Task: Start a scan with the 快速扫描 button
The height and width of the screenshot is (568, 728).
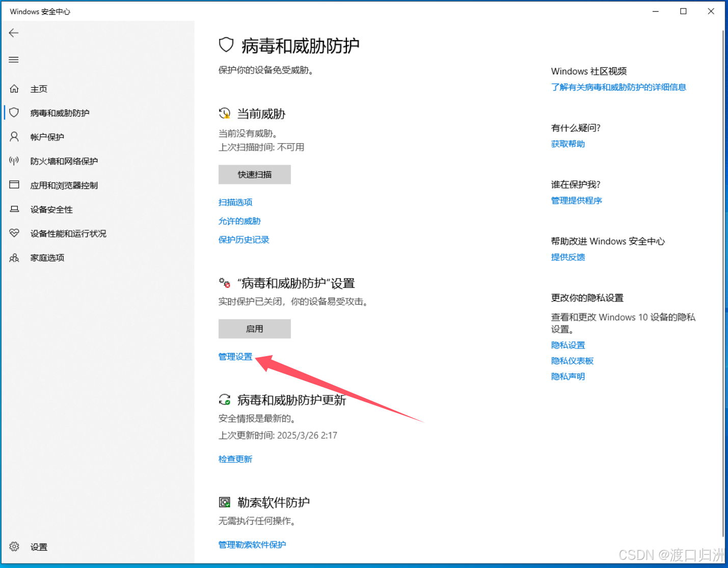Action: click(x=255, y=174)
